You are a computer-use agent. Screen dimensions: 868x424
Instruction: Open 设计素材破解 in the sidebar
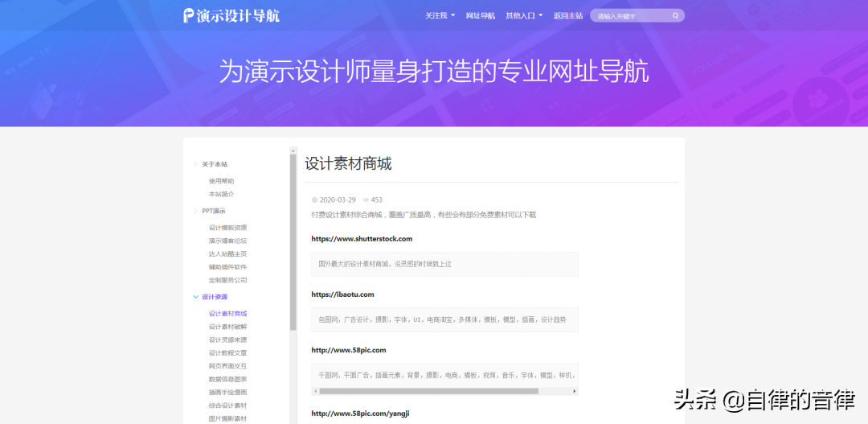click(x=227, y=327)
